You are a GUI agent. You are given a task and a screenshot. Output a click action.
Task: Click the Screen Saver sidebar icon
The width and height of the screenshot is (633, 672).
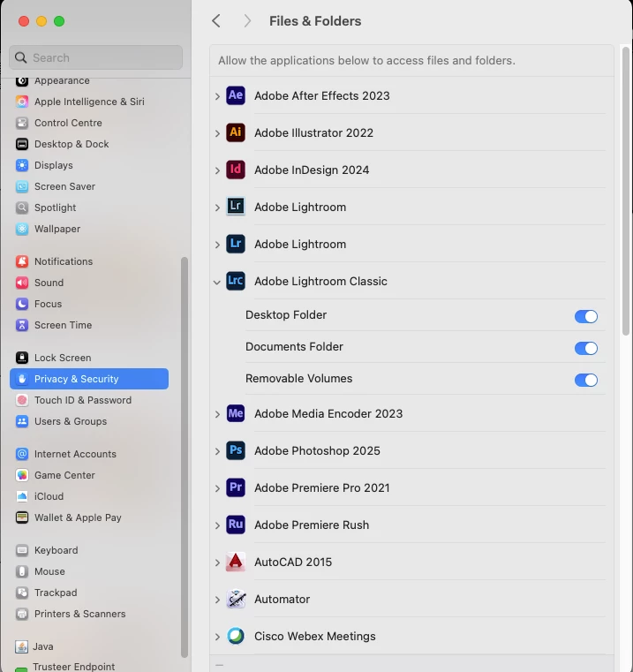pos(22,186)
